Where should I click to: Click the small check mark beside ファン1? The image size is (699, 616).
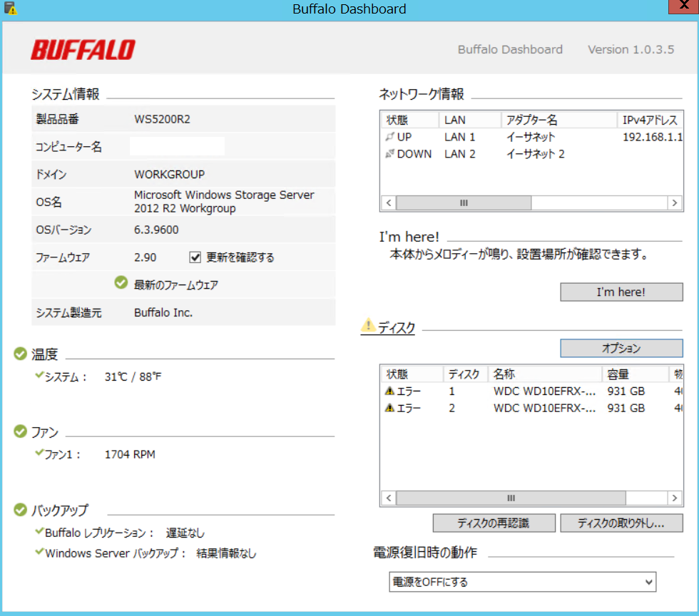pyautogui.click(x=39, y=453)
